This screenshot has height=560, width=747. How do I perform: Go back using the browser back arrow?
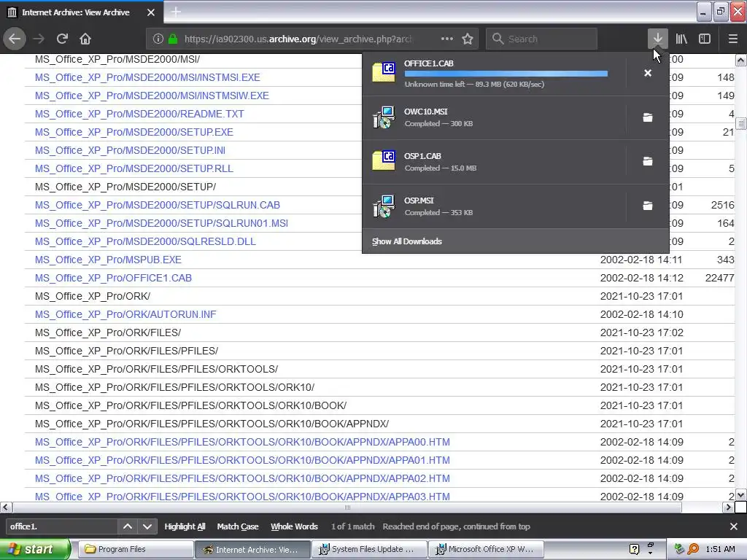tap(15, 39)
